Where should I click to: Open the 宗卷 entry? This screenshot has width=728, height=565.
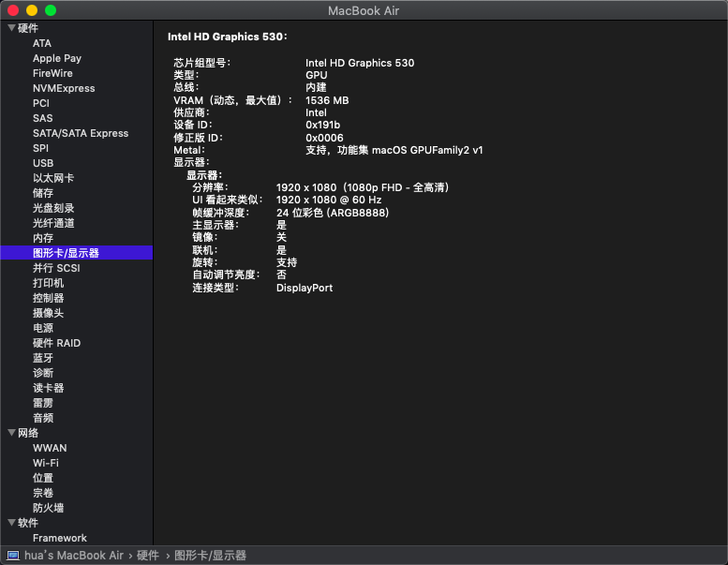point(43,493)
